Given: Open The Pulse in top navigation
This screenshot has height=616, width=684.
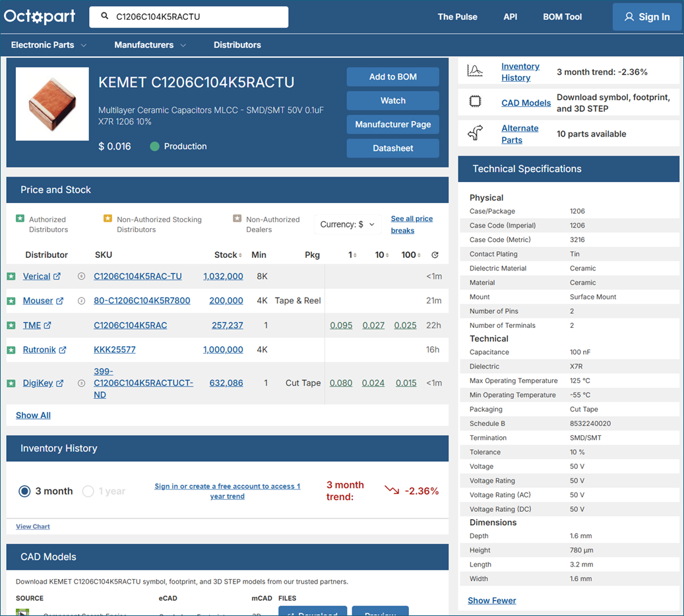Looking at the screenshot, I should pos(458,17).
